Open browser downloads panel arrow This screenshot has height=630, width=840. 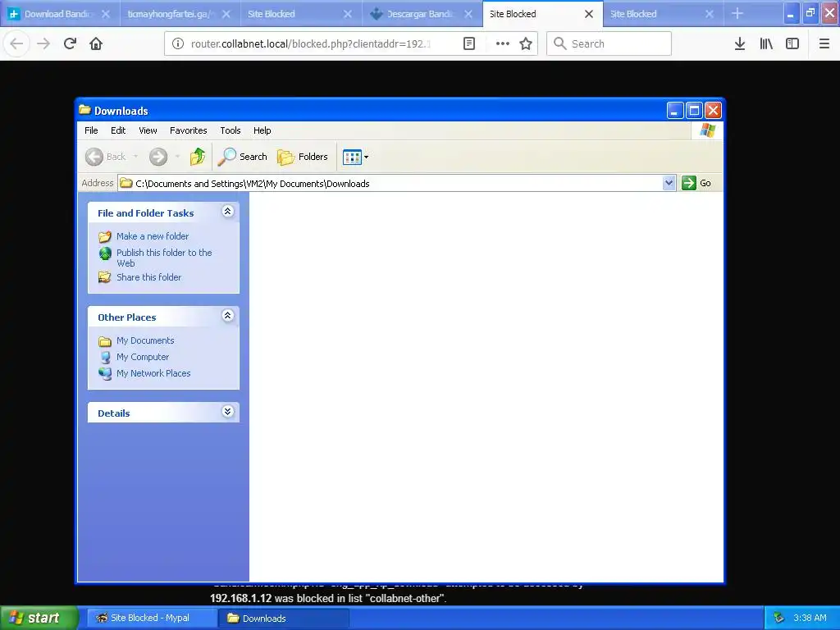pyautogui.click(x=740, y=43)
